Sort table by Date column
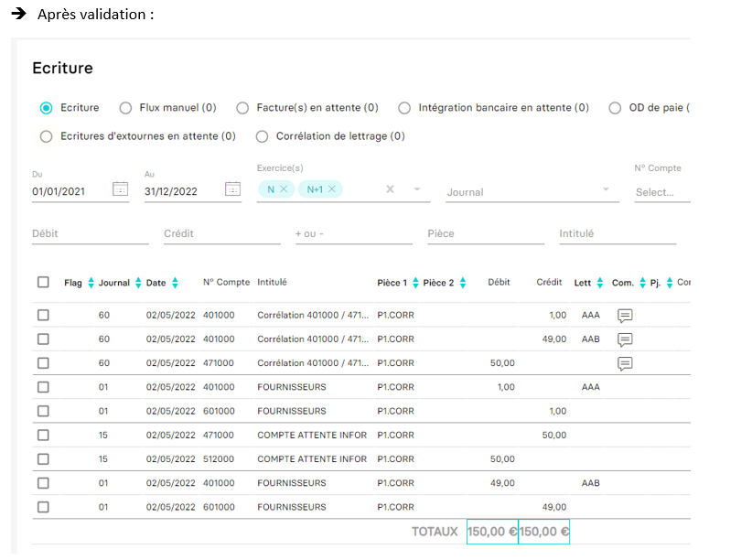 click(x=175, y=283)
